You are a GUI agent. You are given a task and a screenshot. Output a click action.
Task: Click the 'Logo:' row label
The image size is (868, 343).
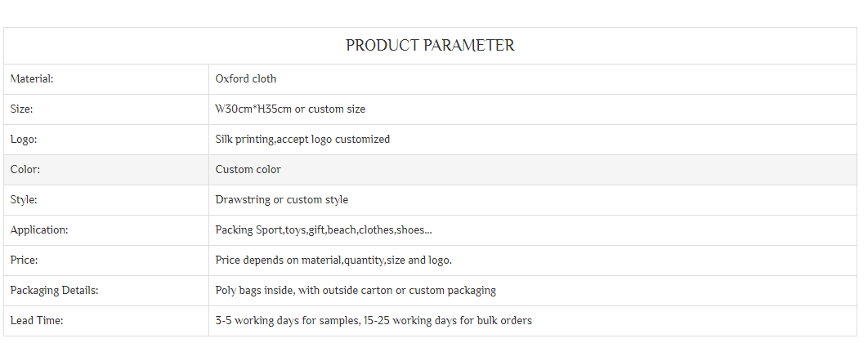pyautogui.click(x=24, y=140)
